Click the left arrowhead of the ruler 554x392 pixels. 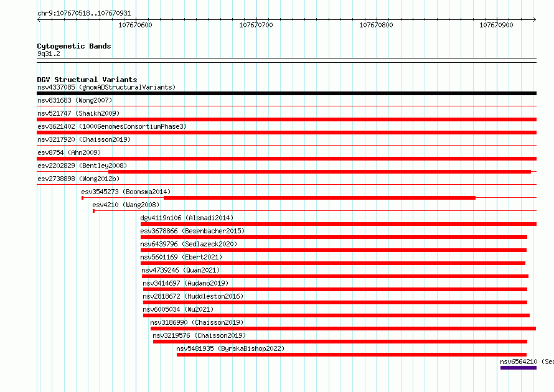coord(39,19)
